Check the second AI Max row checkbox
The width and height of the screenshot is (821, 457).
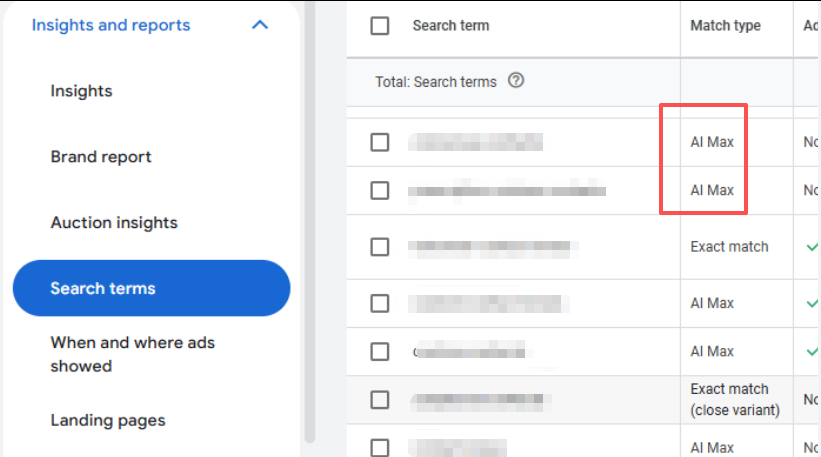380,190
